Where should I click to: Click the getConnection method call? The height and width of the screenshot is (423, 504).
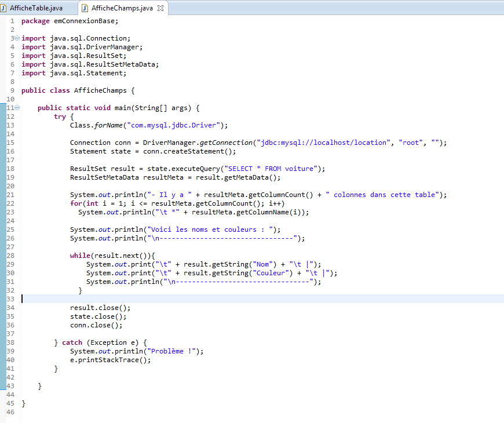[x=226, y=143]
